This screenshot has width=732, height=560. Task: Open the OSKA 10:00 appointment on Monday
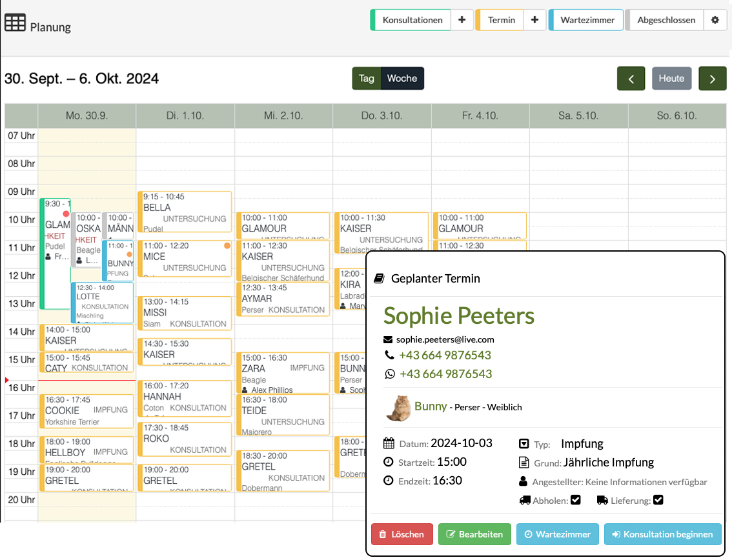(x=86, y=240)
